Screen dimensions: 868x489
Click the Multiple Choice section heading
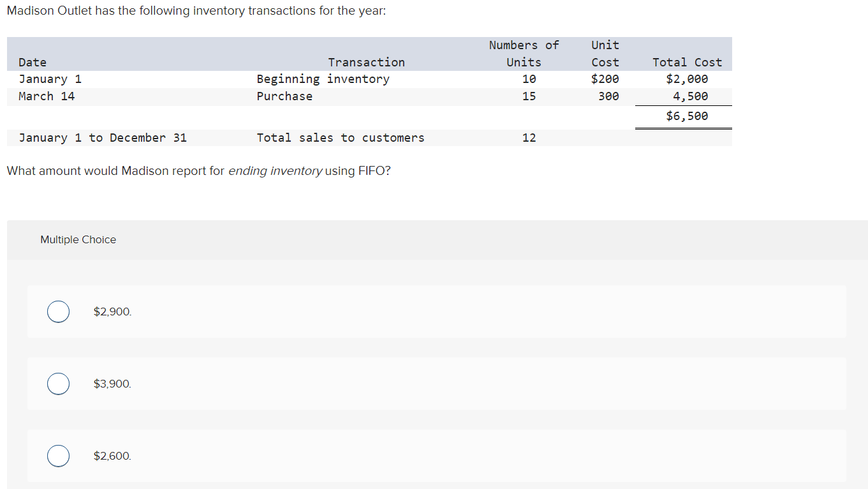tap(78, 239)
